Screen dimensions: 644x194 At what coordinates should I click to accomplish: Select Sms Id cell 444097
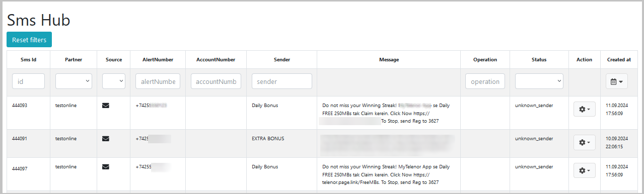click(x=19, y=168)
